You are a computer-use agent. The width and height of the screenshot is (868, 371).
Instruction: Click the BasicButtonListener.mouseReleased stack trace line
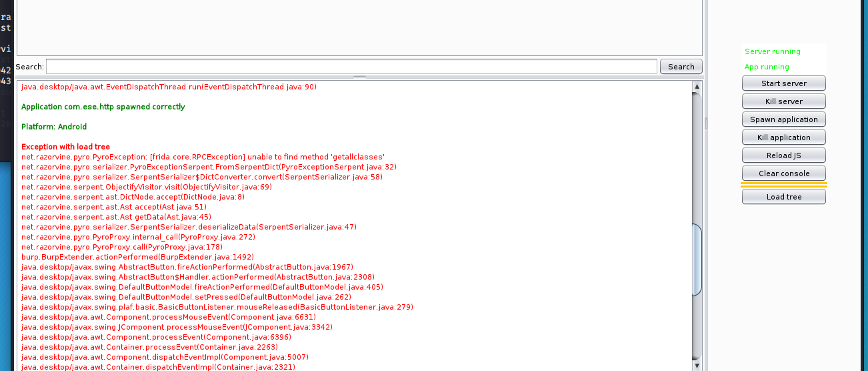pos(217,307)
